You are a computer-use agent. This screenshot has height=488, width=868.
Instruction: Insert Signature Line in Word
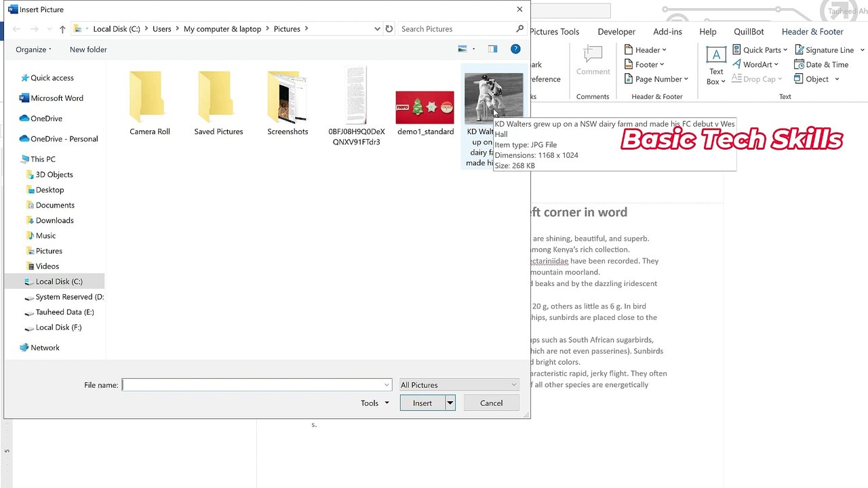(829, 49)
